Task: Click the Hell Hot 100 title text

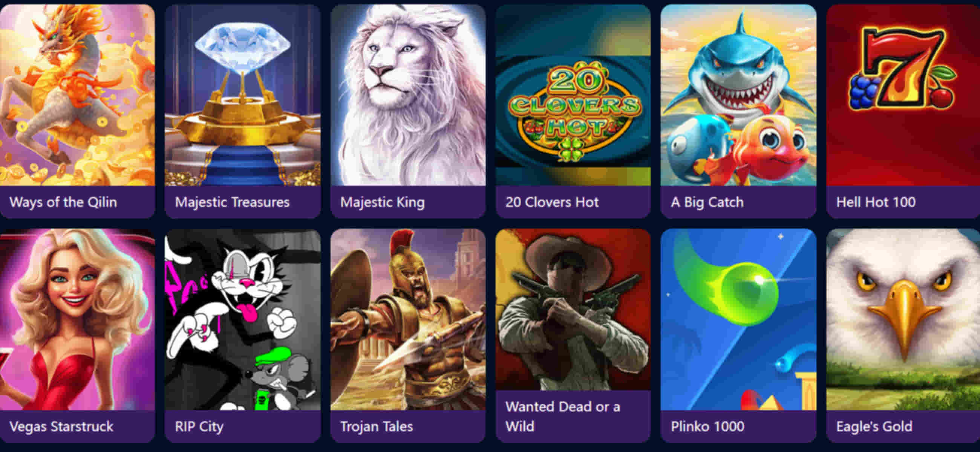Action: click(x=876, y=202)
